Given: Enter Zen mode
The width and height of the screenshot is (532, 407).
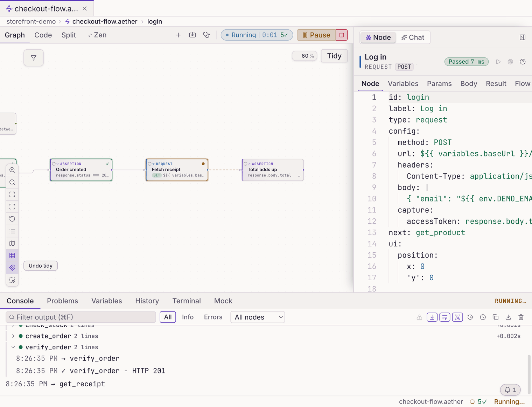Looking at the screenshot, I should point(97,35).
